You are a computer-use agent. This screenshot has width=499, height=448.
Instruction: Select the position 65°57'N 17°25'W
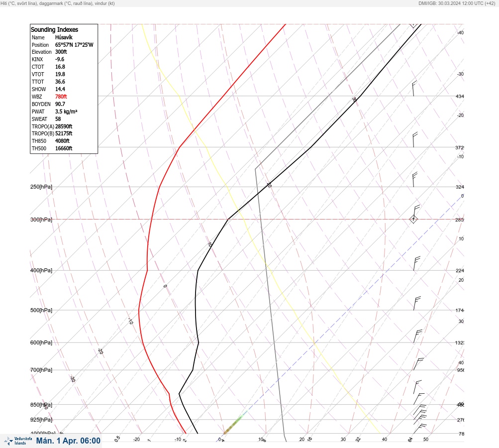[74, 45]
